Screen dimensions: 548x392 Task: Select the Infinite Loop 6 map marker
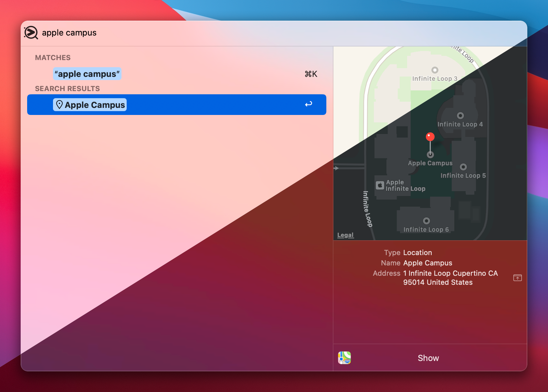(x=427, y=221)
